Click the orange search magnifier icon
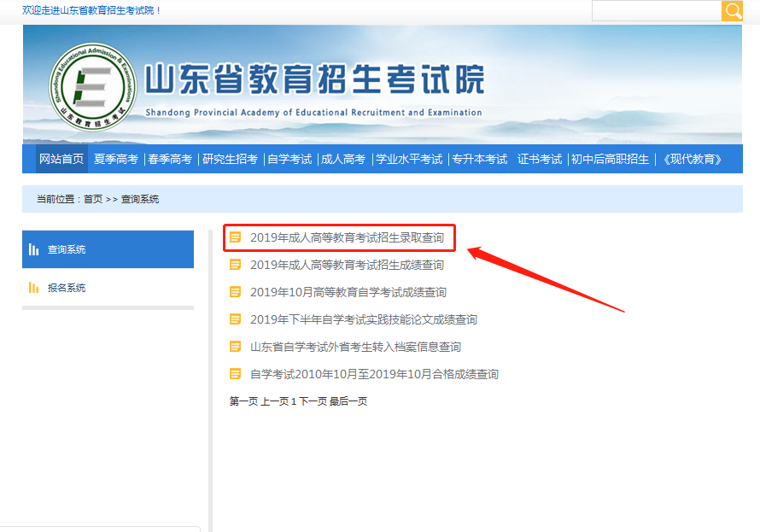Image resolution: width=760 pixels, height=532 pixels. (733, 10)
